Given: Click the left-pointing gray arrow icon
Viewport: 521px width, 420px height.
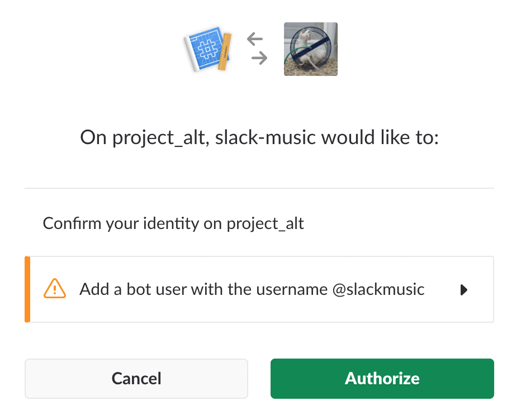Looking at the screenshot, I should click(x=255, y=39).
